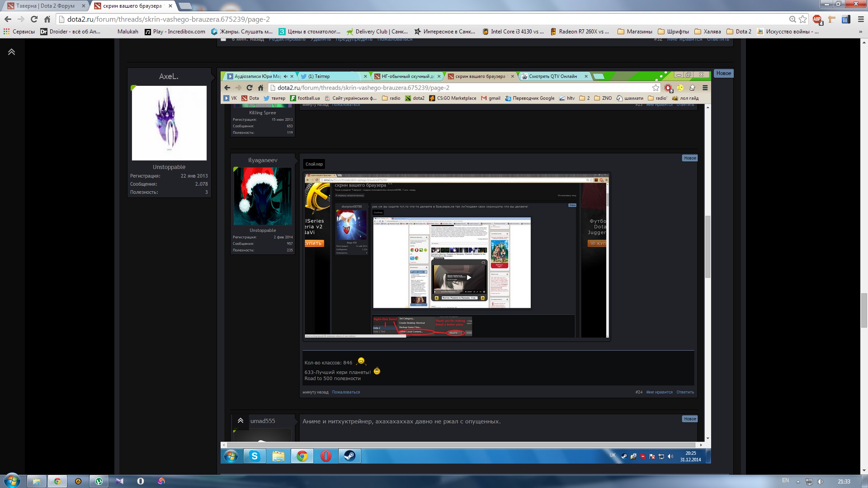The width and height of the screenshot is (868, 488).
Task: Expand the hidden bookmarks overflow chevron
Action: 860,32
